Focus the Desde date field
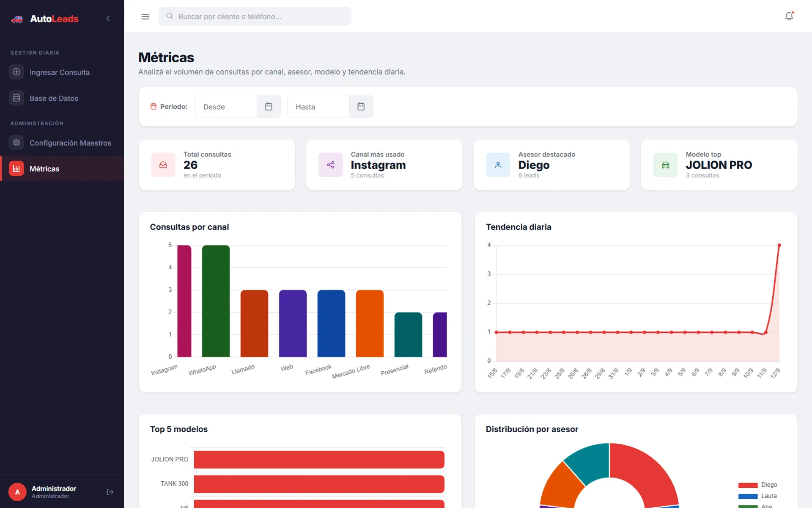812x508 pixels. (226, 107)
